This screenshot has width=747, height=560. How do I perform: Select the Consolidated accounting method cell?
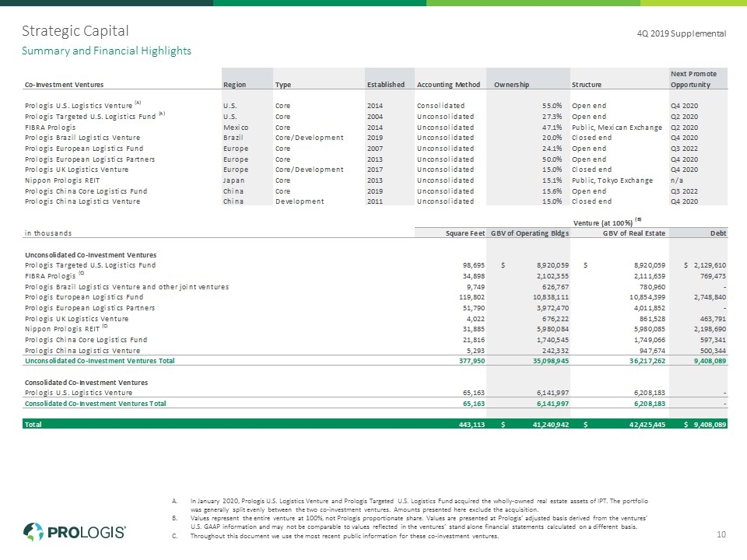pos(440,106)
